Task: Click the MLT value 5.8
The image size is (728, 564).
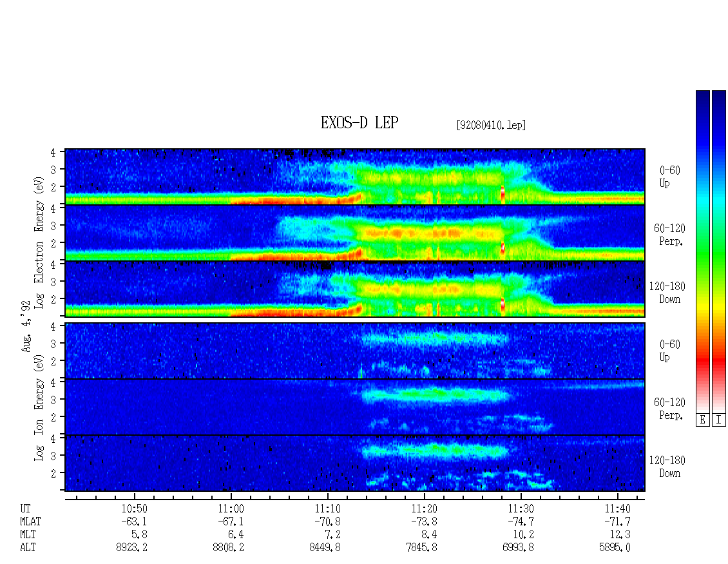Action: point(139,535)
